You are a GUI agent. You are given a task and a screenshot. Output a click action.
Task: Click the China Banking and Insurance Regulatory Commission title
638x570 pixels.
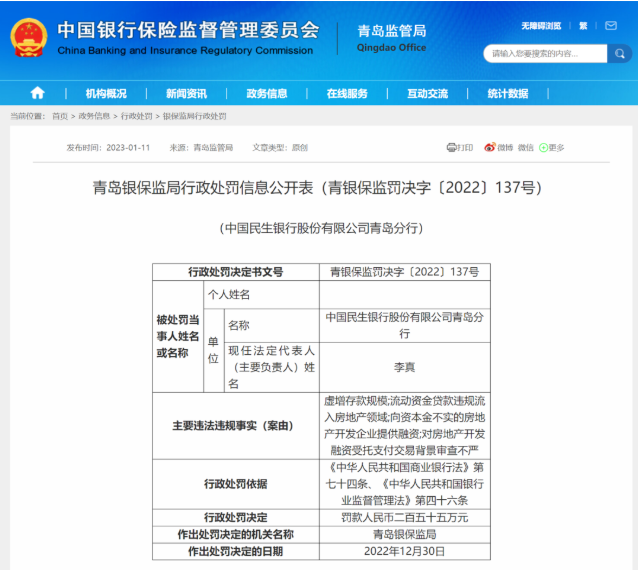click(185, 50)
